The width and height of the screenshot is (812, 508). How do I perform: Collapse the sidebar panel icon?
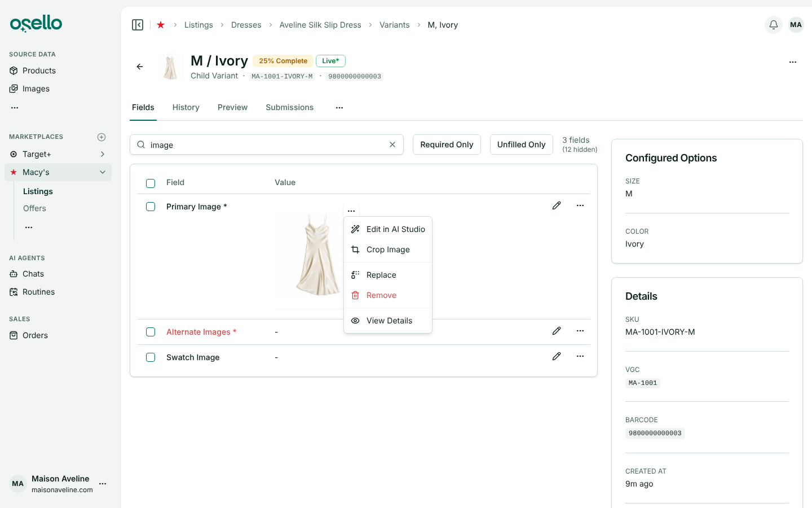[138, 25]
